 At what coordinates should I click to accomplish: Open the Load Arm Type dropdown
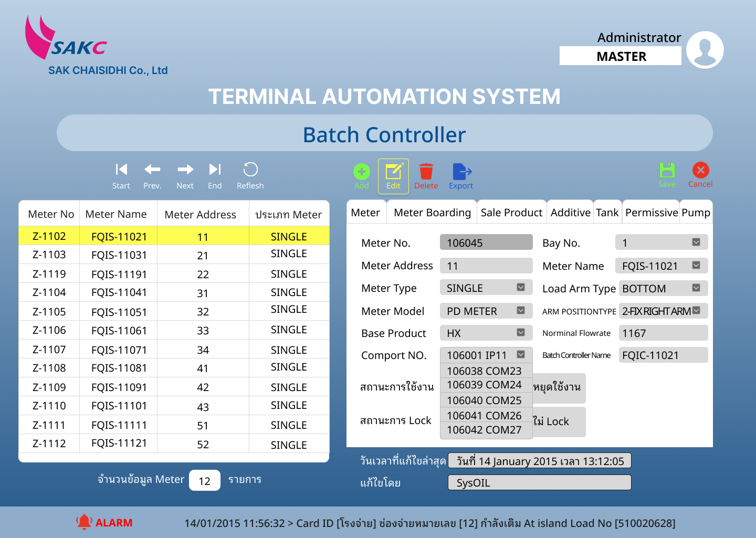pyautogui.click(x=696, y=288)
